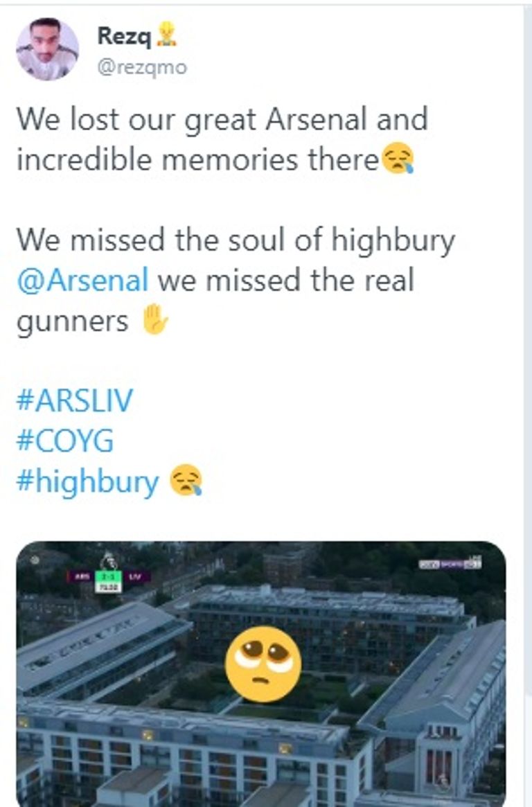Open the #ARSLIV hashtag
The width and height of the screenshot is (532, 807).
click(73, 401)
